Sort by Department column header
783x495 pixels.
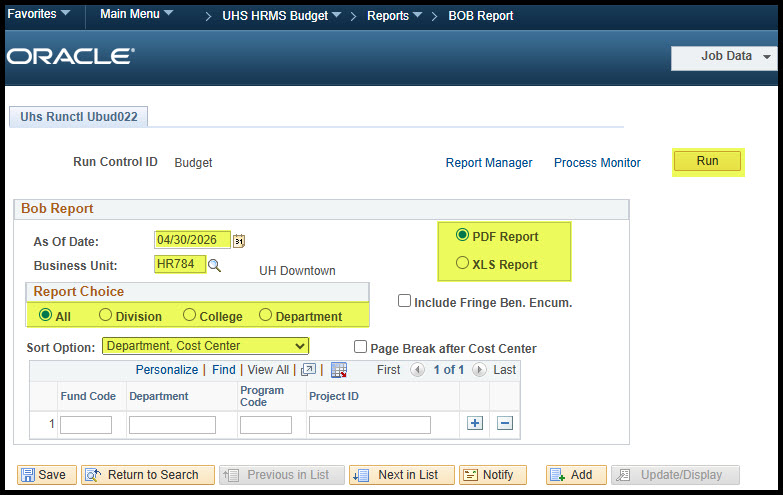pos(159,396)
